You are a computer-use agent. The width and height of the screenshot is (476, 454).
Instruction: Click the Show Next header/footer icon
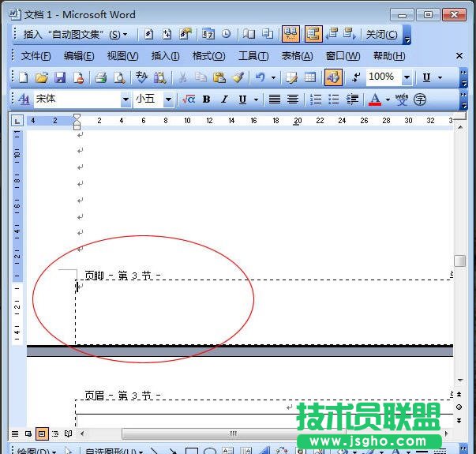click(x=350, y=34)
